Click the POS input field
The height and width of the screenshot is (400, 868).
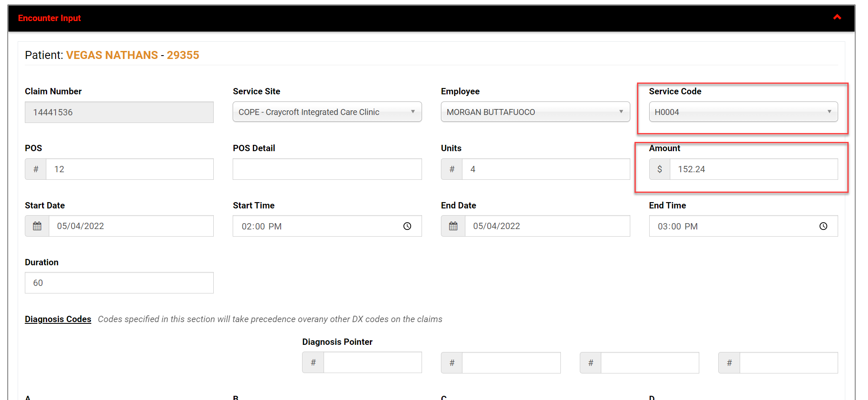click(x=130, y=169)
